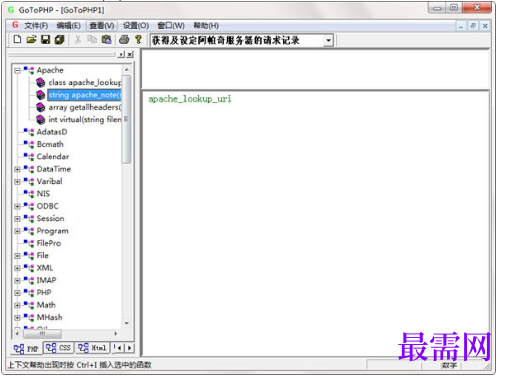Switch to the CSS tab
Viewport: 510px width, 378px height.
(58, 348)
